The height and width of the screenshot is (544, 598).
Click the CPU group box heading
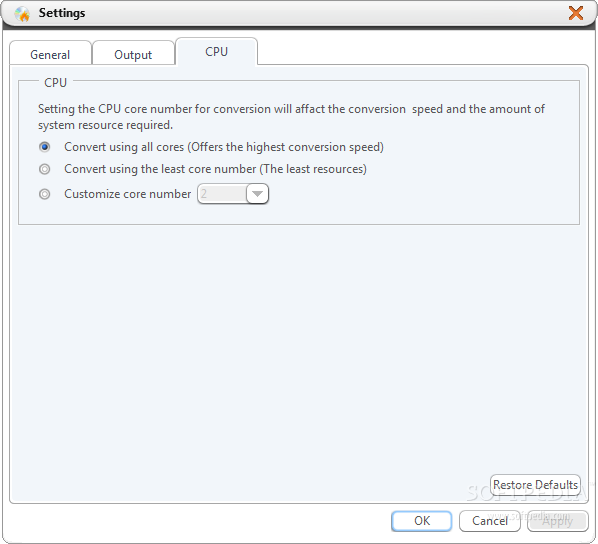tap(56, 83)
